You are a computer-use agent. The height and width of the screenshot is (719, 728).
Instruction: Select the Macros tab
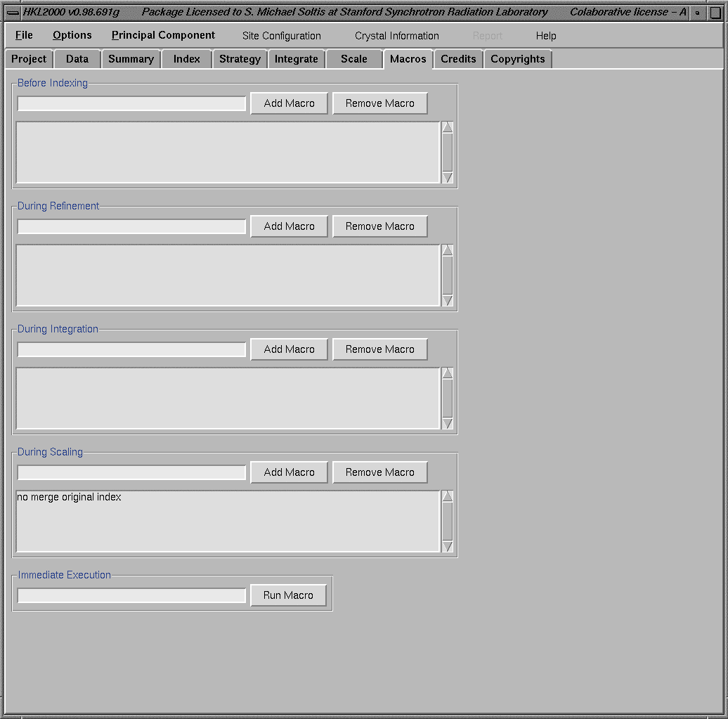pos(408,59)
